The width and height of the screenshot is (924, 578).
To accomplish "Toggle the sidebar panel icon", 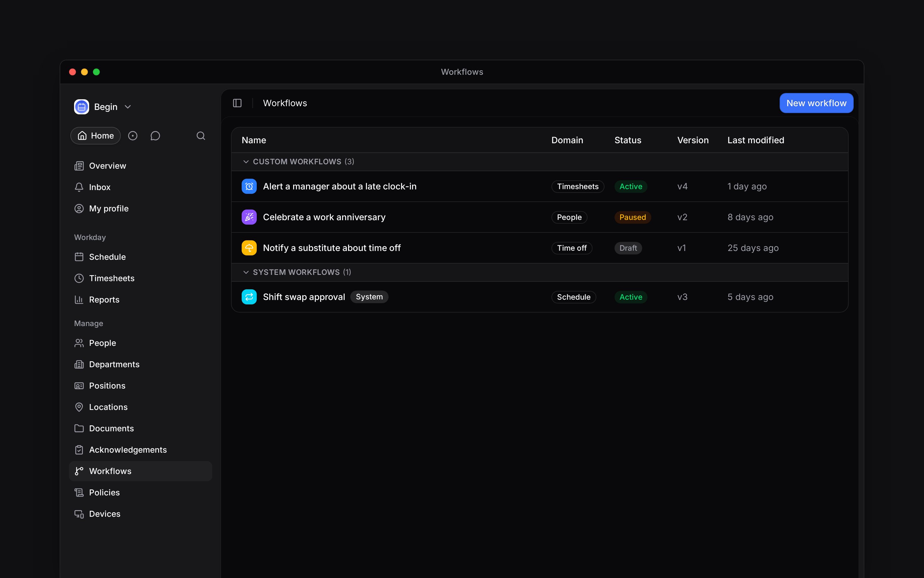I will (237, 103).
